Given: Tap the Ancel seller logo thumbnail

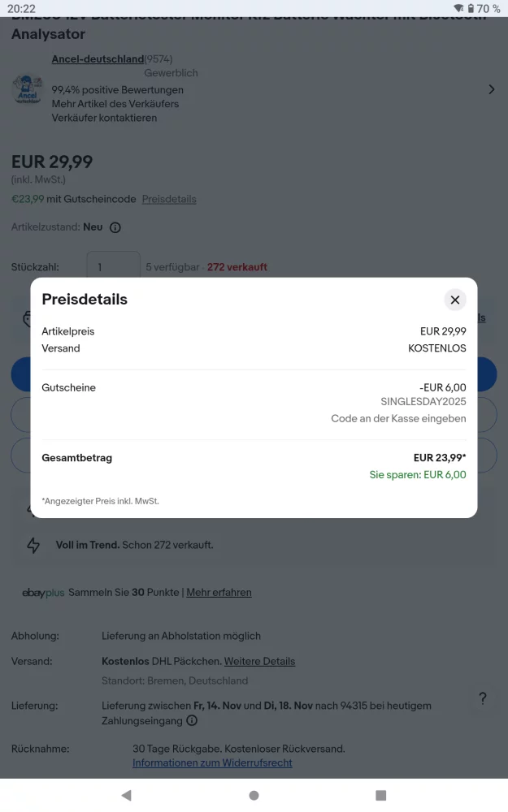Looking at the screenshot, I should pyautogui.click(x=28, y=89).
